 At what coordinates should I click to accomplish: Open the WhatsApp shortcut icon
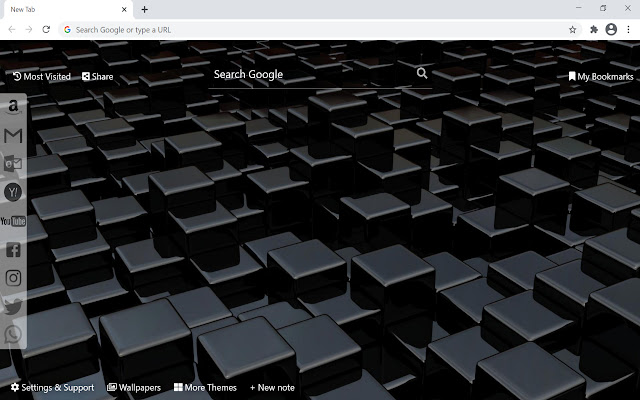tap(13, 335)
